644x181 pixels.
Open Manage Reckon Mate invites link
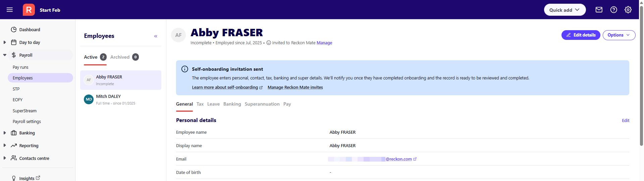pos(295,87)
